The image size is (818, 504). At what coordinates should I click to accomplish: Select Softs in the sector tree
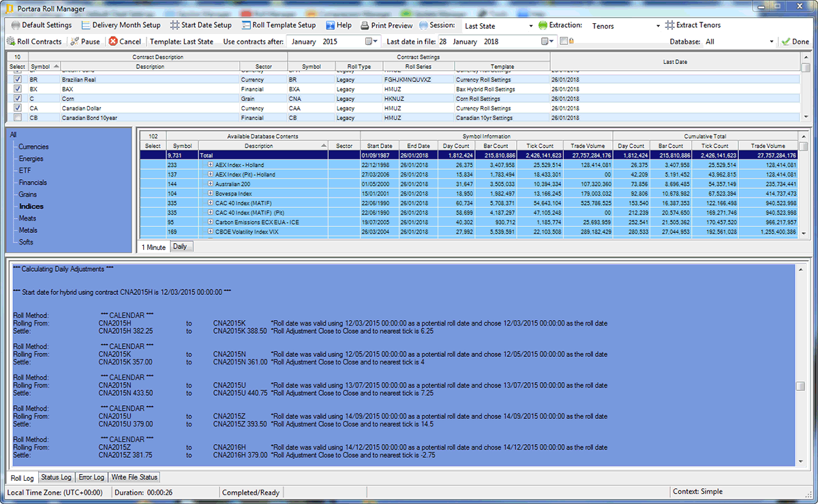[26, 242]
